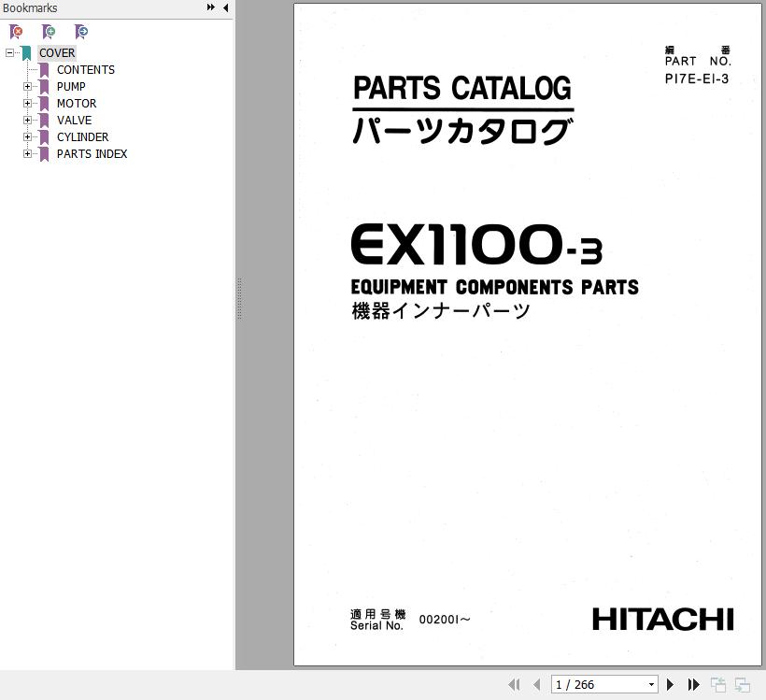Select the COVER bookmark
This screenshot has height=700, width=766.
pyautogui.click(x=57, y=52)
